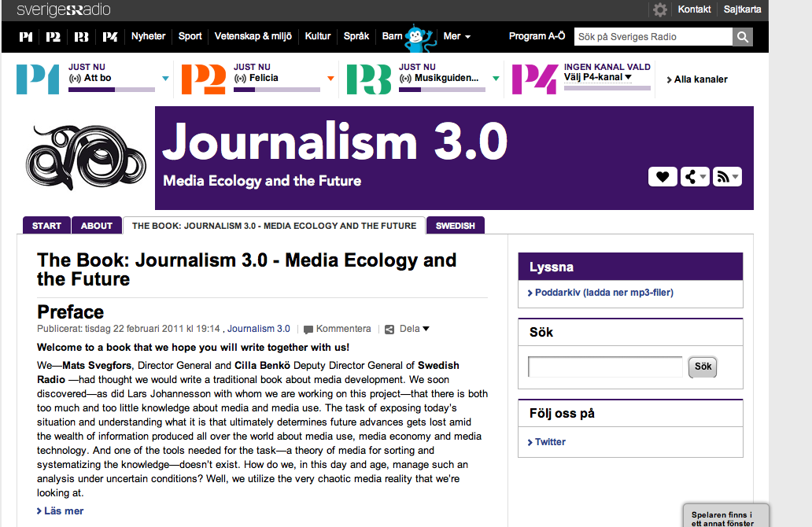Click the P1 icon in black navigation bar
This screenshot has width=812, height=527.
click(x=26, y=37)
